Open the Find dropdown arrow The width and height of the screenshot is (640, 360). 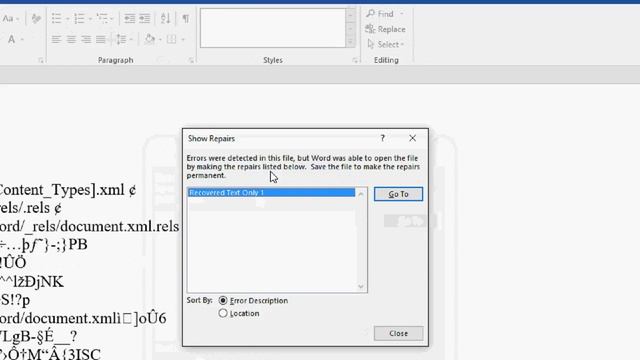[402, 14]
